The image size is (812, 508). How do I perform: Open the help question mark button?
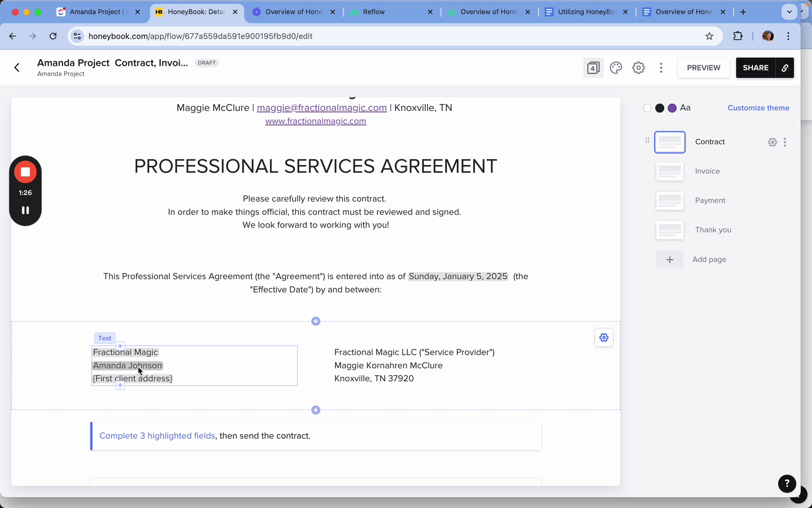(x=787, y=483)
